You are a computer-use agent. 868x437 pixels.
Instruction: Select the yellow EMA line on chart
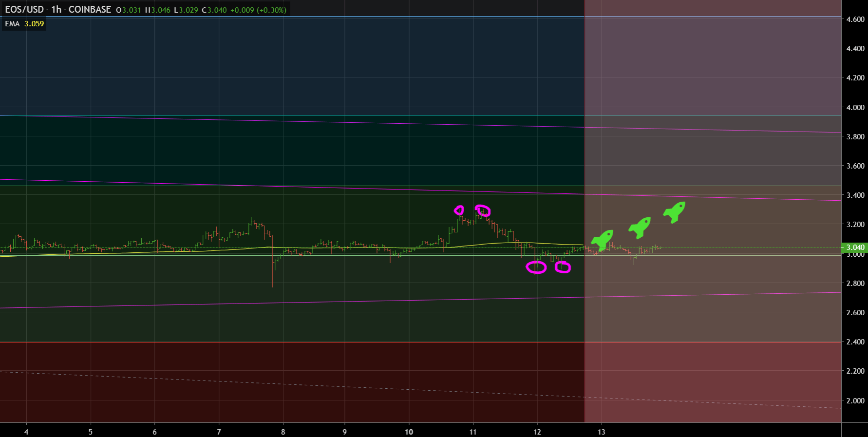click(x=292, y=247)
